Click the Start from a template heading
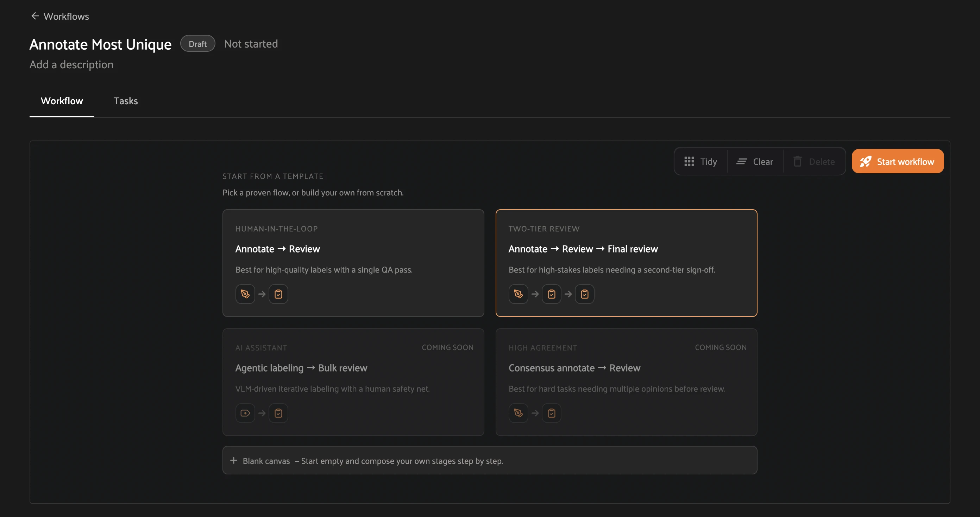The width and height of the screenshot is (980, 517). pyautogui.click(x=272, y=176)
